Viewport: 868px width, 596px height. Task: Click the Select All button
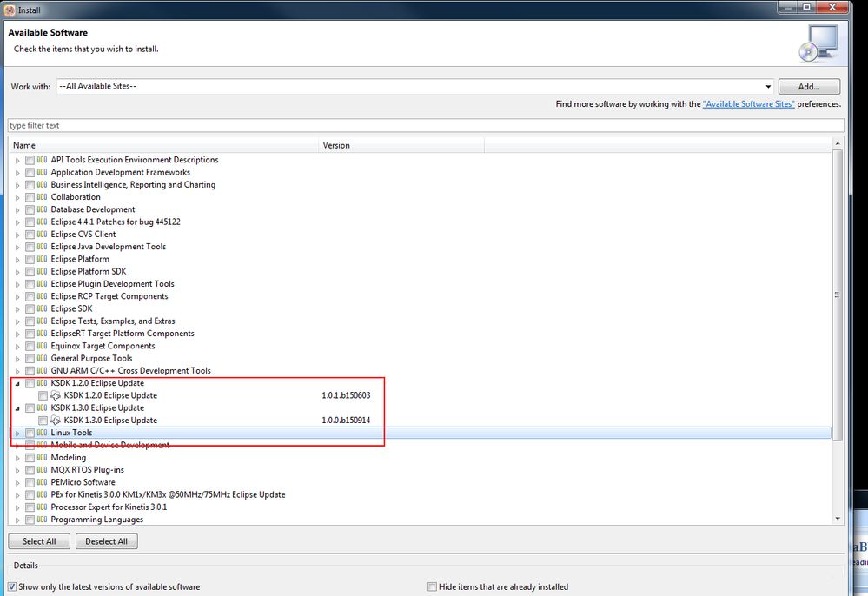(39, 541)
